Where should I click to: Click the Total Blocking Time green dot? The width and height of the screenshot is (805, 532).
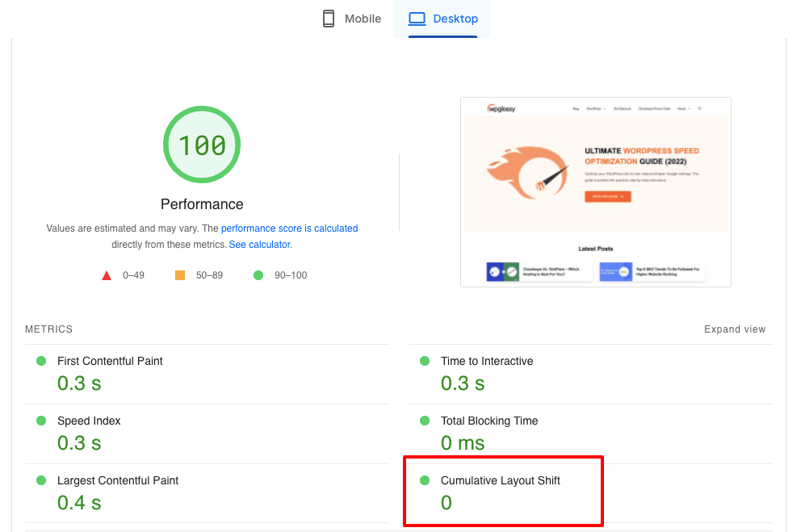(425, 421)
